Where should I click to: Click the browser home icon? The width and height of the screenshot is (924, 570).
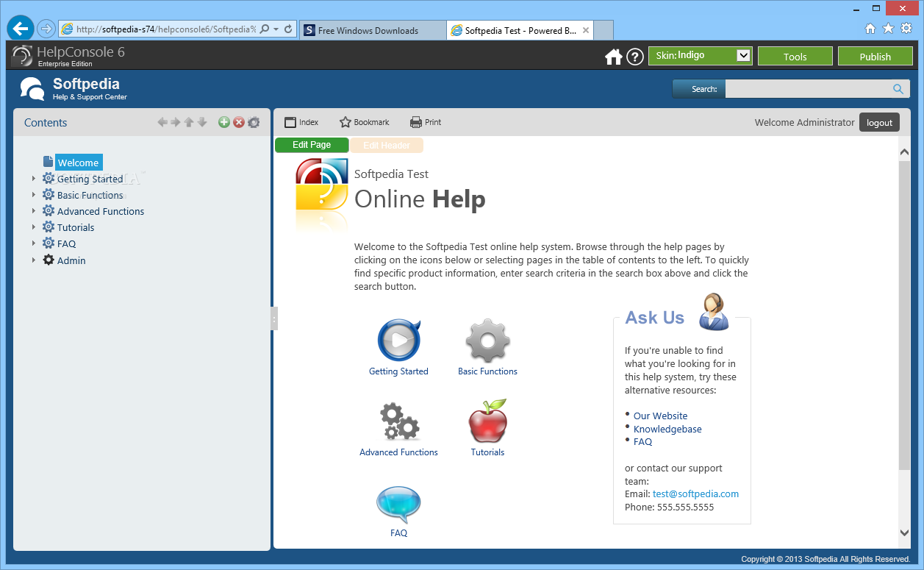click(x=870, y=29)
